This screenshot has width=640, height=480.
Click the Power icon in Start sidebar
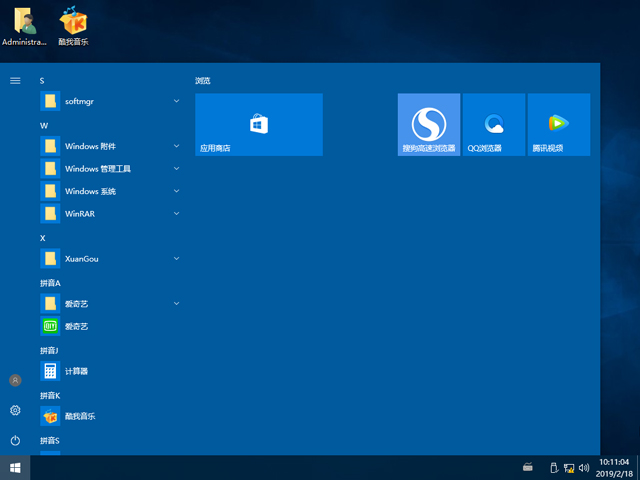click(x=15, y=440)
